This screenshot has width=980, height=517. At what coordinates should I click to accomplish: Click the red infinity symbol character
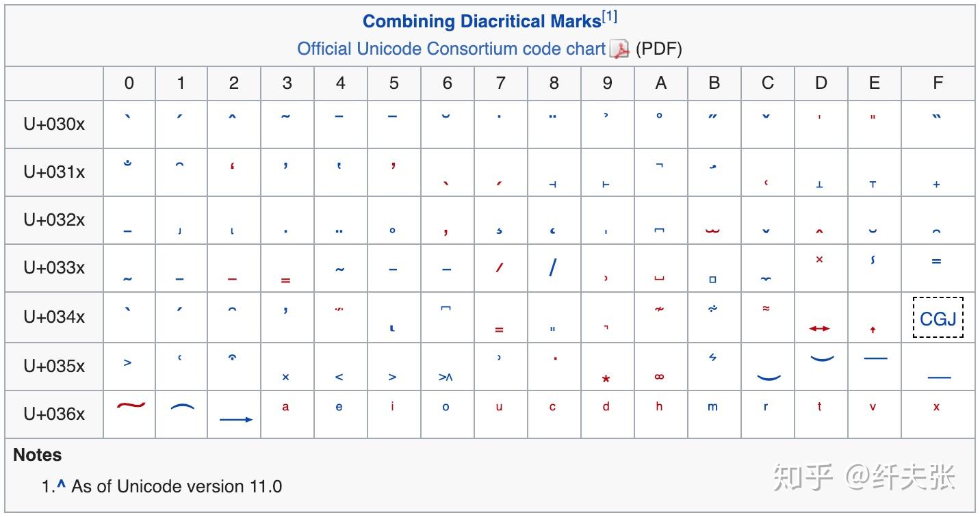pyautogui.click(x=659, y=377)
